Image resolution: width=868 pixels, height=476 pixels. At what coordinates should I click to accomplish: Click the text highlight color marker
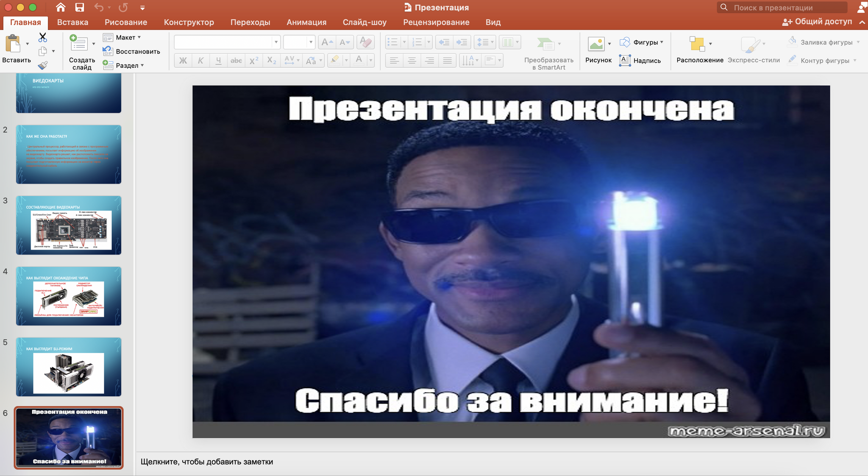[335, 60]
